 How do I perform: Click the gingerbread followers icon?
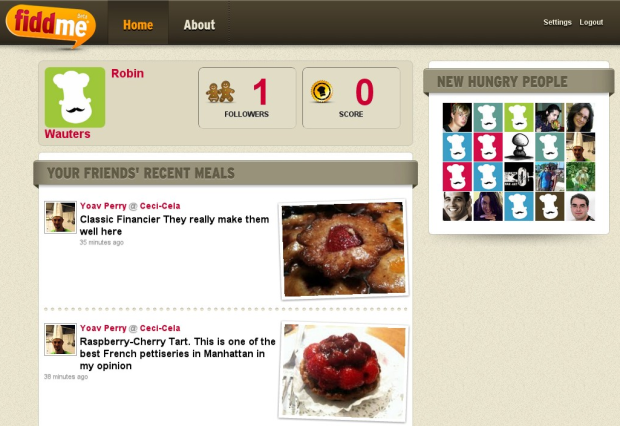pyautogui.click(x=220, y=92)
